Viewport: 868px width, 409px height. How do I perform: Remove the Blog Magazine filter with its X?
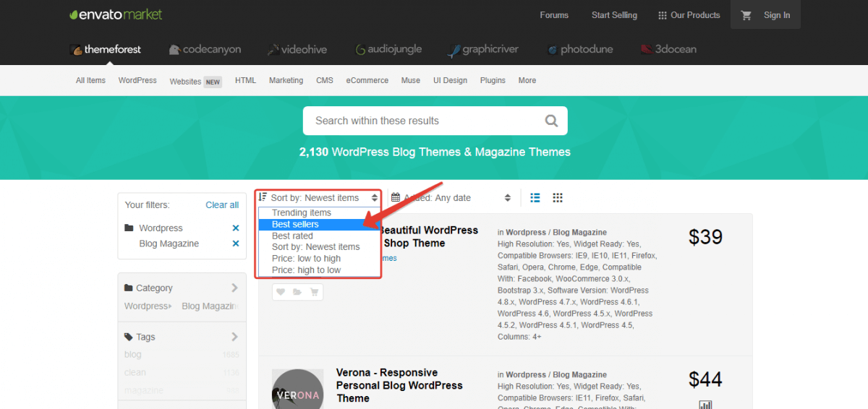click(235, 244)
